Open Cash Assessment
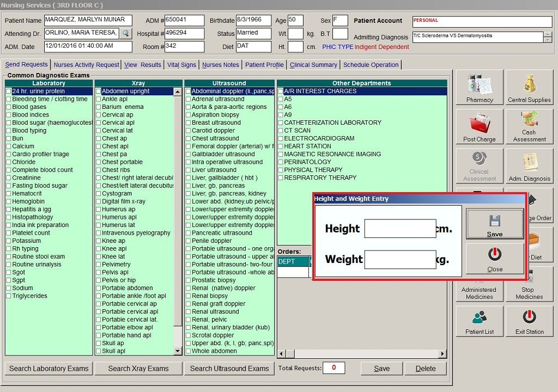Image resolution: width=558 pixels, height=392 pixels. tap(529, 127)
